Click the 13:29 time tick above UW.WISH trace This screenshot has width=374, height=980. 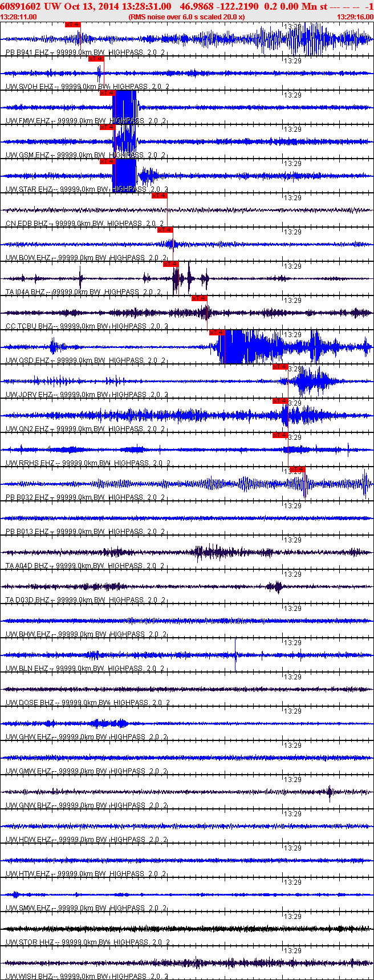[x=293, y=951]
